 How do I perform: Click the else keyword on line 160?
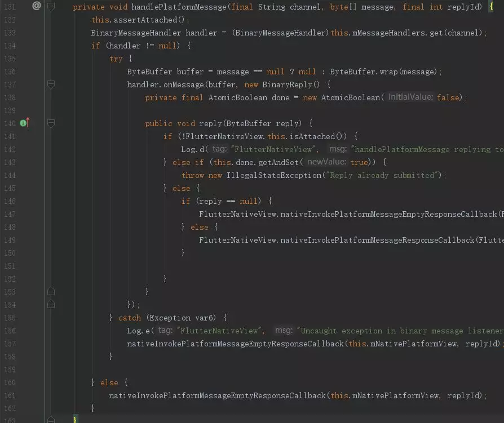click(x=109, y=383)
